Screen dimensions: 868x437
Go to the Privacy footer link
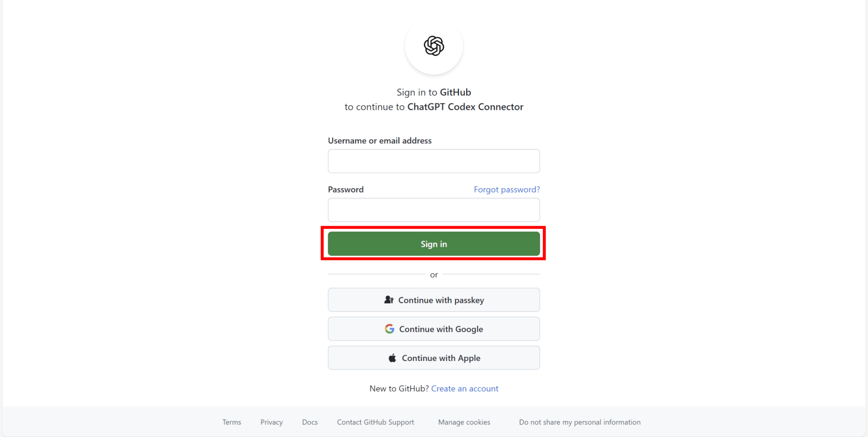coord(272,422)
